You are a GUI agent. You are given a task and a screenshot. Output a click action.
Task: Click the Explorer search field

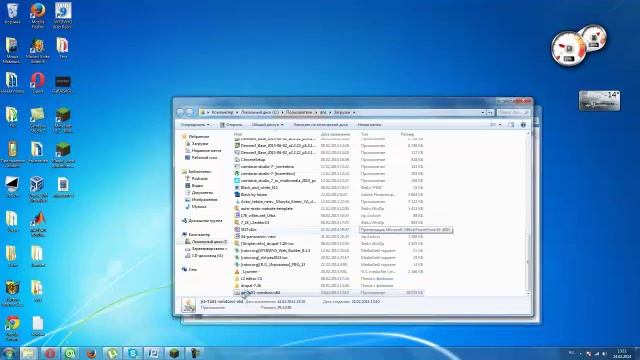click(x=513, y=112)
